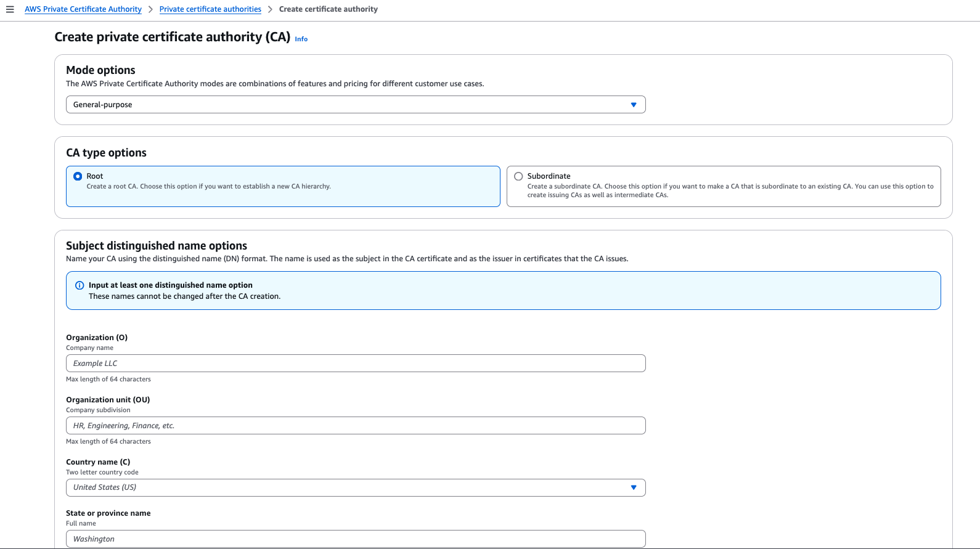Click the CA type options heading
980x549 pixels.
point(106,153)
